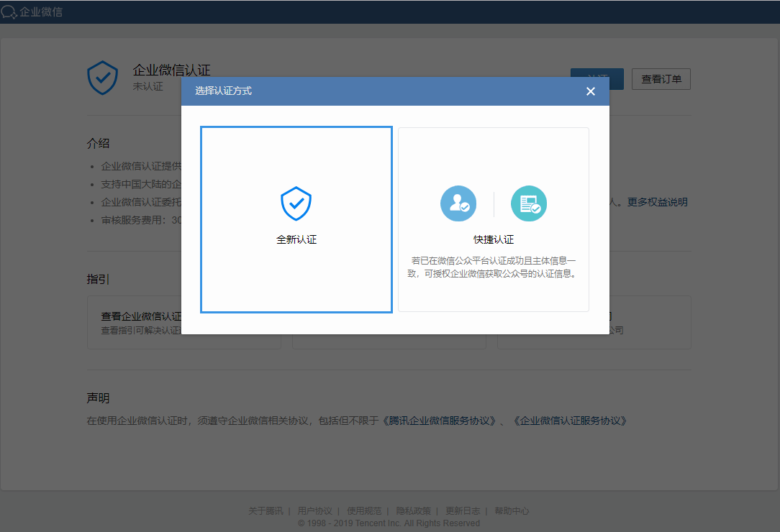
Task: Open the 更多权益说明 link
Action: 657,202
